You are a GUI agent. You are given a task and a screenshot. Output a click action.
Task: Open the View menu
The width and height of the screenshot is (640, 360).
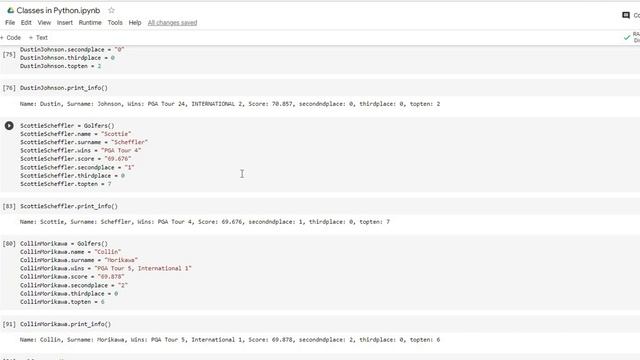(44, 22)
